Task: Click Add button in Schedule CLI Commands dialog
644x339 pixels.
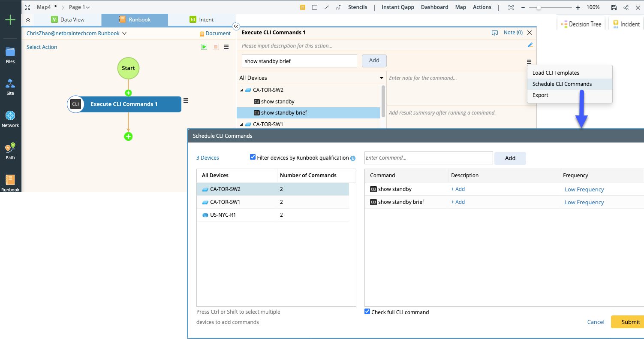Action: (510, 158)
